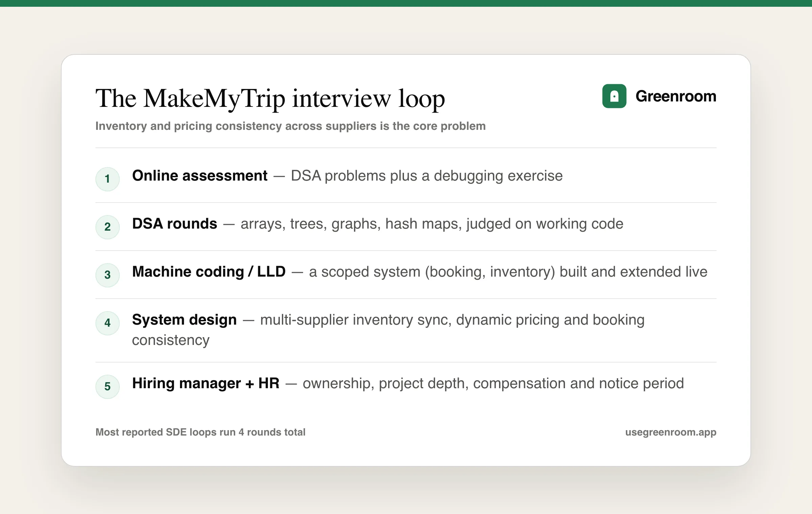Viewport: 812px width, 514px height.
Task: Select the 'Machine coding / LLD' heading
Action: pyautogui.click(x=209, y=272)
